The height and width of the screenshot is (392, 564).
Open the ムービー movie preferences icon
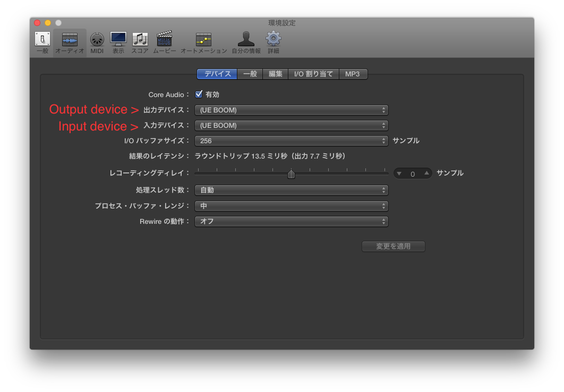coord(165,42)
